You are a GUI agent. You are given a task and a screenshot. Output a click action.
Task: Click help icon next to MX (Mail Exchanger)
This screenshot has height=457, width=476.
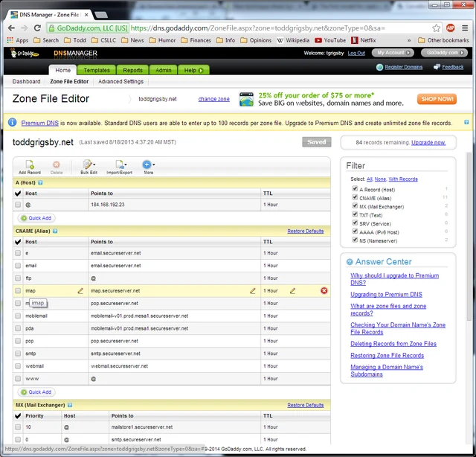point(70,405)
